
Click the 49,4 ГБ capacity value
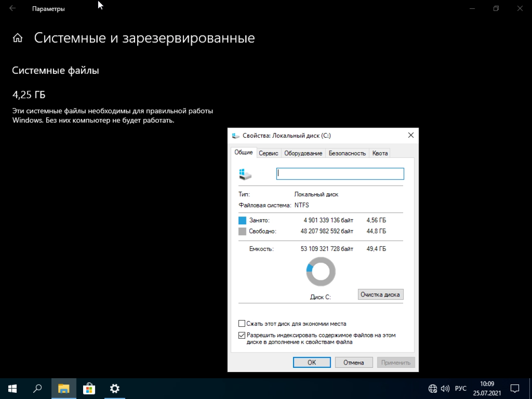(376, 249)
